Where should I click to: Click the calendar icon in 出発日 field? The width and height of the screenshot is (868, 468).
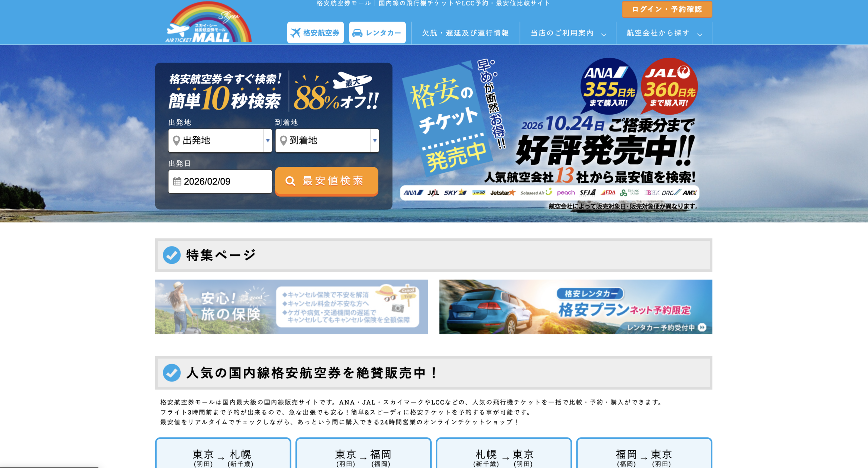(177, 181)
